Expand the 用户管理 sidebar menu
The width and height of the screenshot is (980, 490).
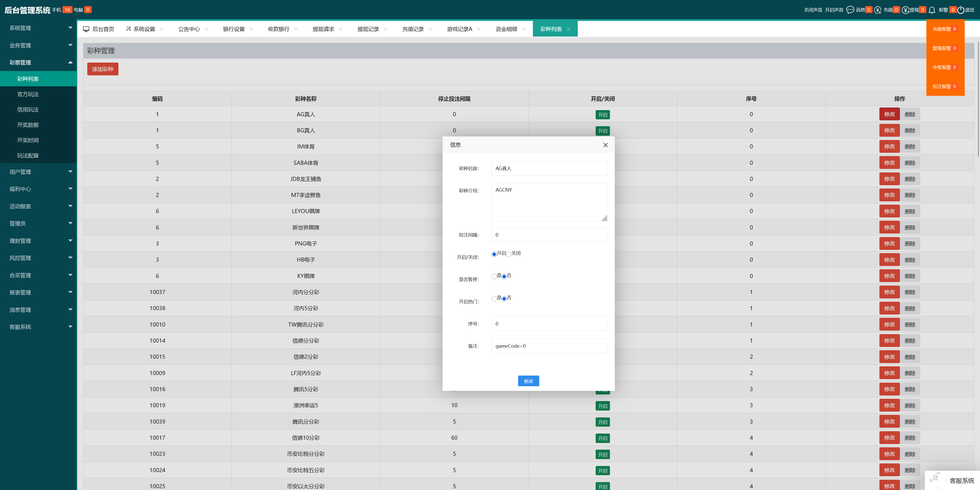(38, 172)
